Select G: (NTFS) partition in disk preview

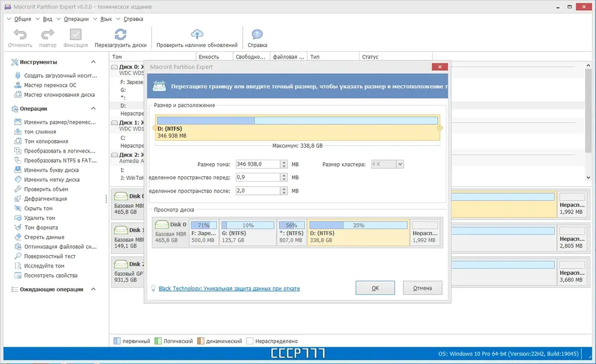247,232
